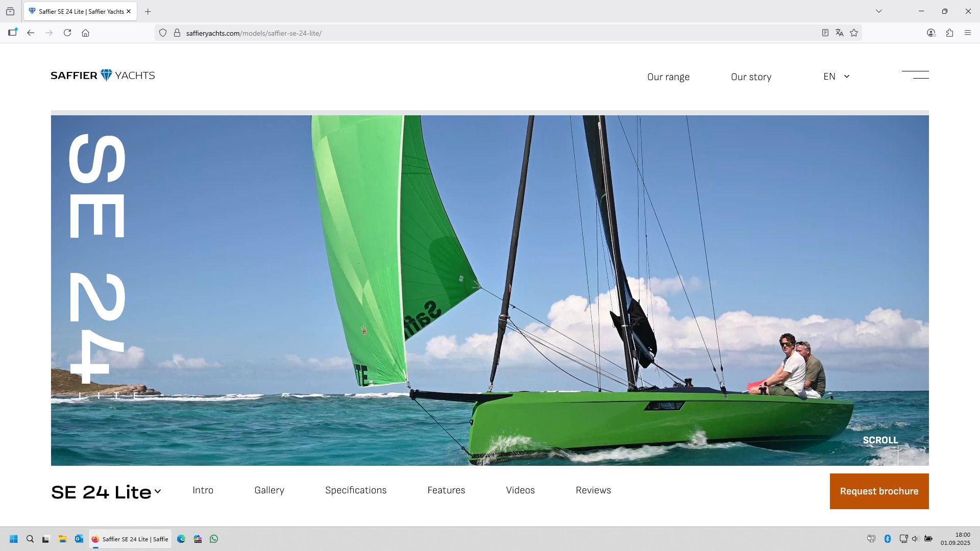980x551 pixels.
Task: Open the sidebar toggle in toolbar
Action: 13,33
